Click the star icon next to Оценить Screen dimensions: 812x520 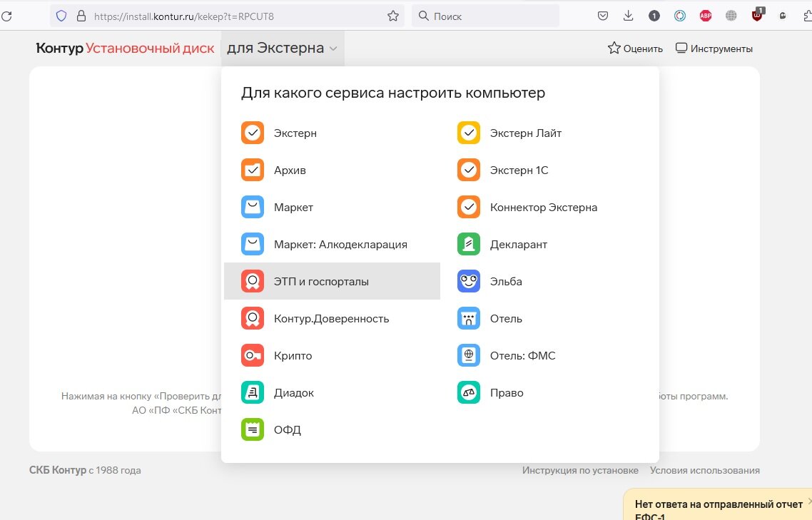tap(614, 49)
